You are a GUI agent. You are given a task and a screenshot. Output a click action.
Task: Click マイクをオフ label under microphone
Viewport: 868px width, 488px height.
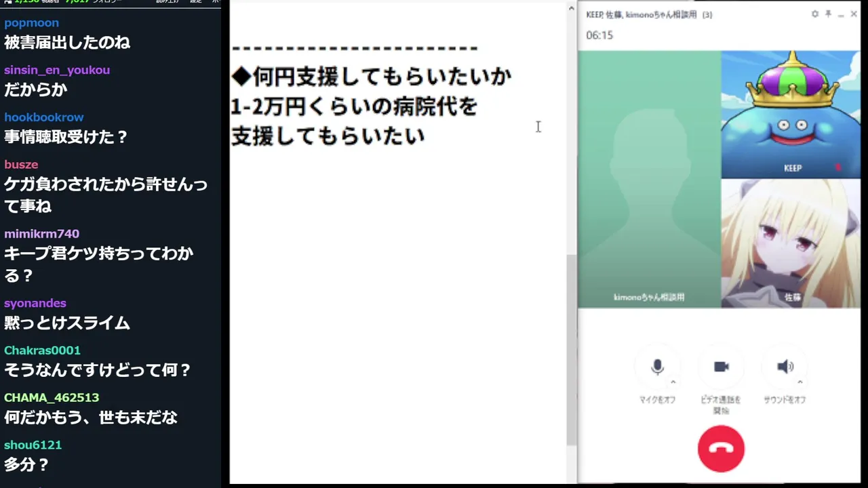click(x=657, y=400)
